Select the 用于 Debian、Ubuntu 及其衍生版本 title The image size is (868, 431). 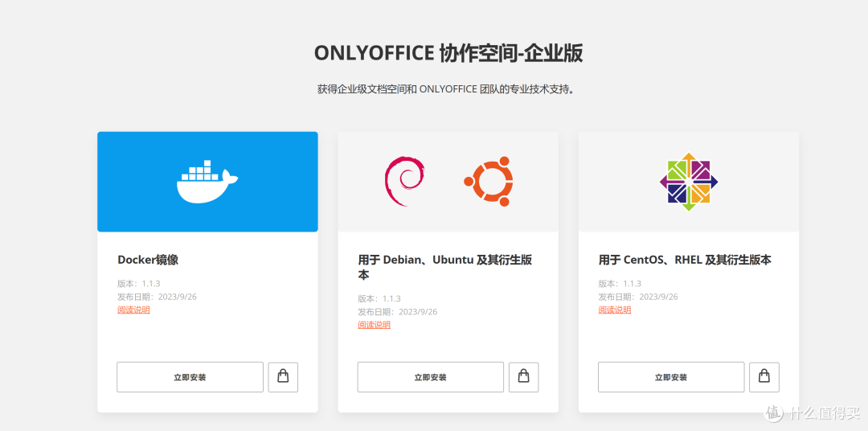pos(445,267)
